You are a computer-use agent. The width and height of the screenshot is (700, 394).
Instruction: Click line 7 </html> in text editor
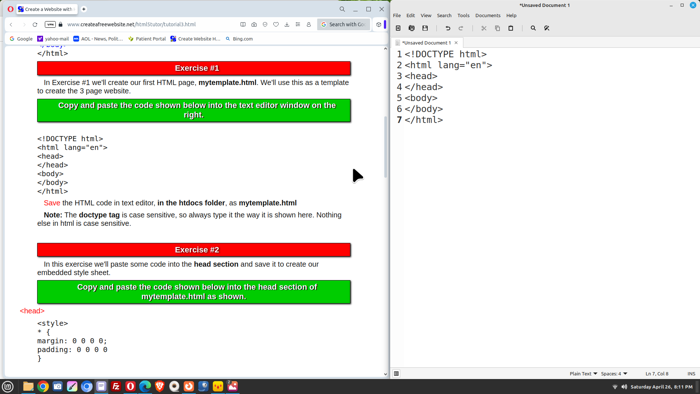pos(424,120)
